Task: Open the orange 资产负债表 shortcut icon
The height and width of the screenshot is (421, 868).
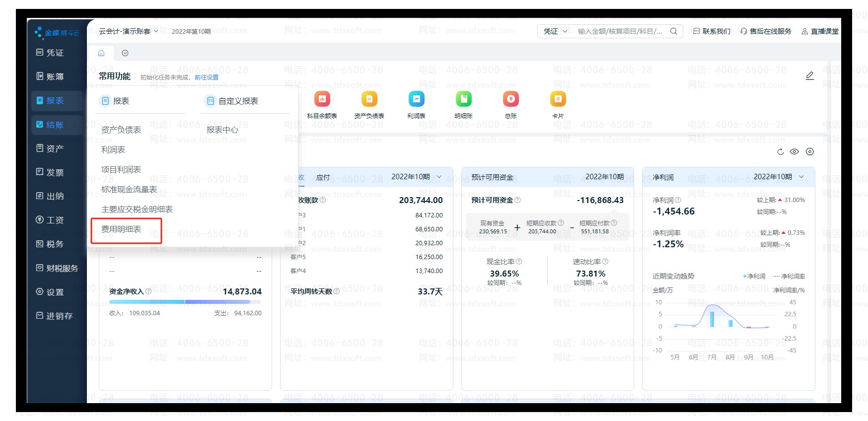Action: pyautogui.click(x=369, y=99)
